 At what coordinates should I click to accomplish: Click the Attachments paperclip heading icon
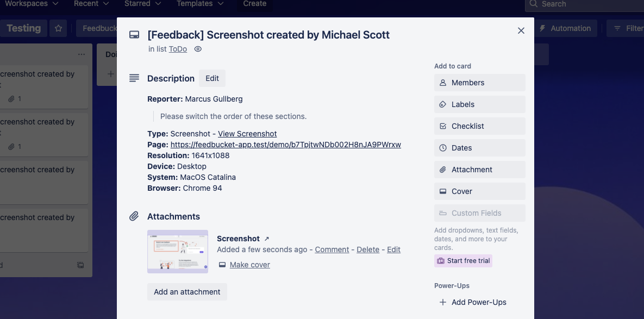tap(134, 216)
